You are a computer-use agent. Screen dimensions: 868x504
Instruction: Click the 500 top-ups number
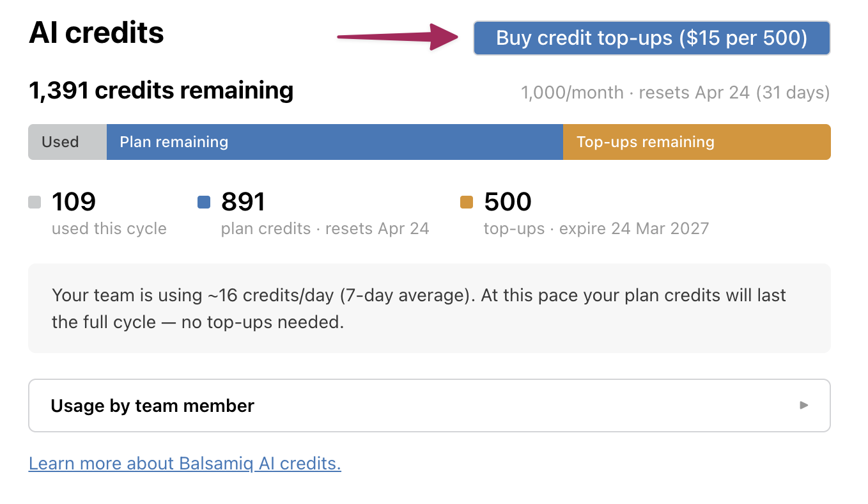pos(508,202)
